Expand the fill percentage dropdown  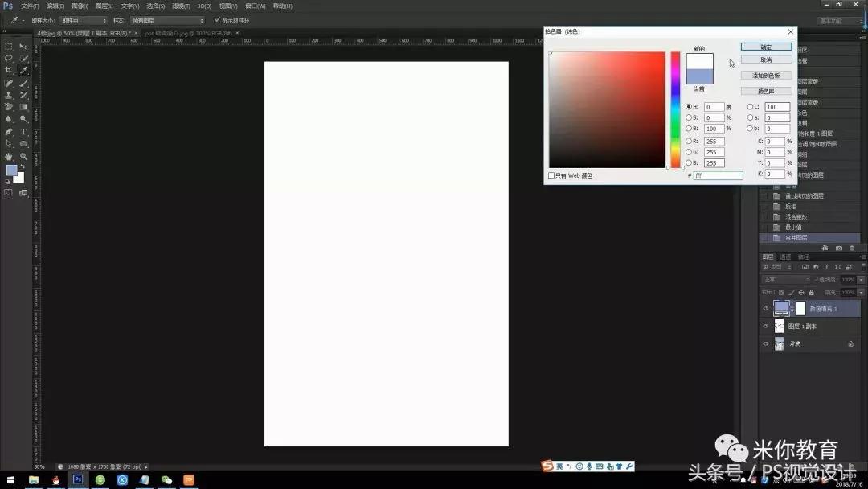pyautogui.click(x=860, y=291)
